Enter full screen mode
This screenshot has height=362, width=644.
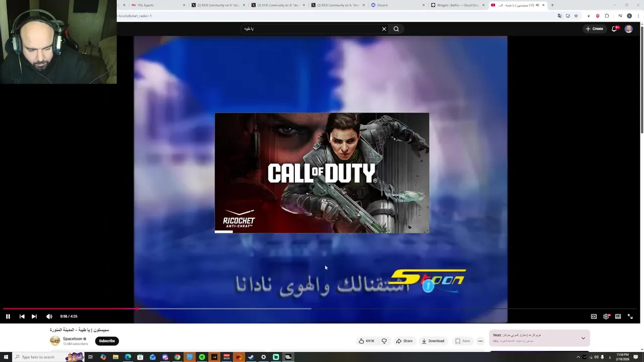point(630,316)
